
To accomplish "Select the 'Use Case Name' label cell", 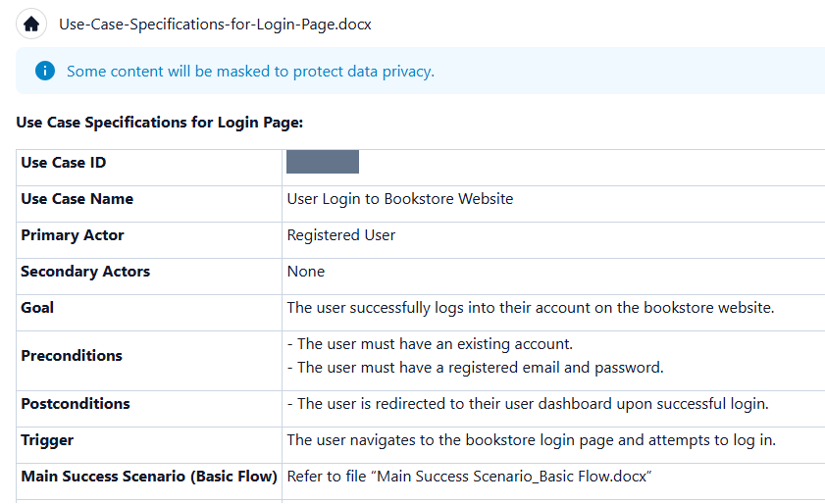I will (149, 204).
